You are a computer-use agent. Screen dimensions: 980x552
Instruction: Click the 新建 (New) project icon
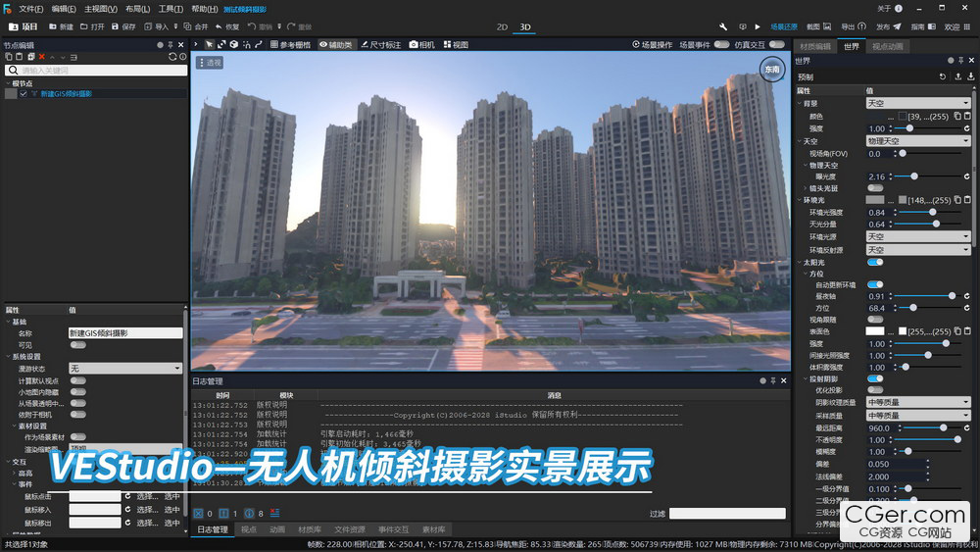53,26
